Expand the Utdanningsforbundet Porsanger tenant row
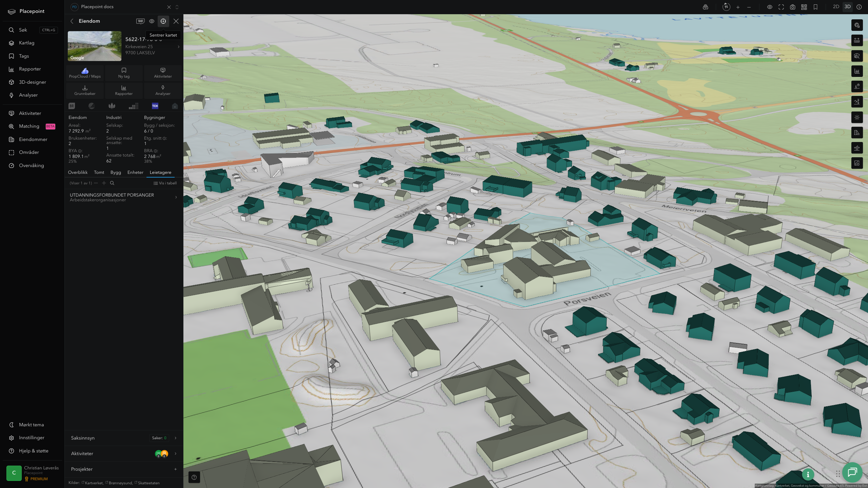This screenshot has height=488, width=868. pyautogui.click(x=124, y=197)
